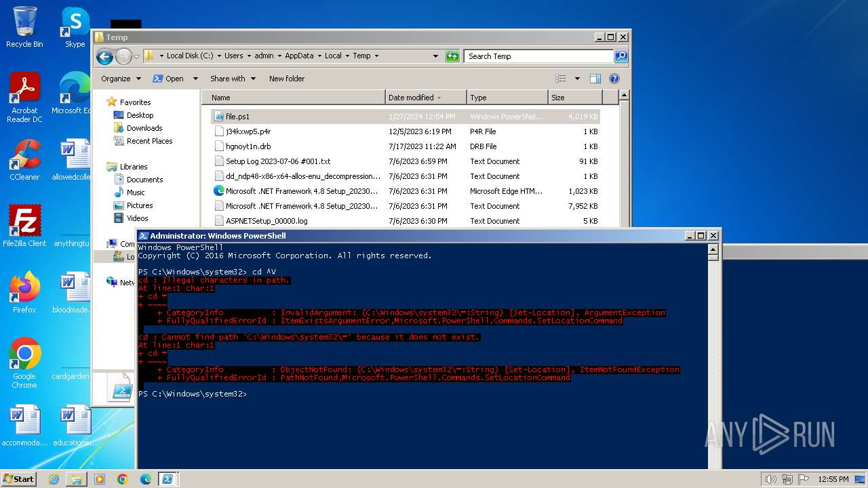The height and width of the screenshot is (488, 868).
Task: Switch to PowerShell via taskbar icon
Action: pos(167,479)
